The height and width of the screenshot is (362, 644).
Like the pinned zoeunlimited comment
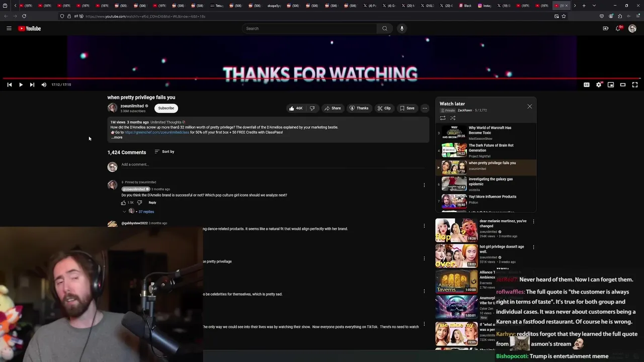[x=123, y=203]
